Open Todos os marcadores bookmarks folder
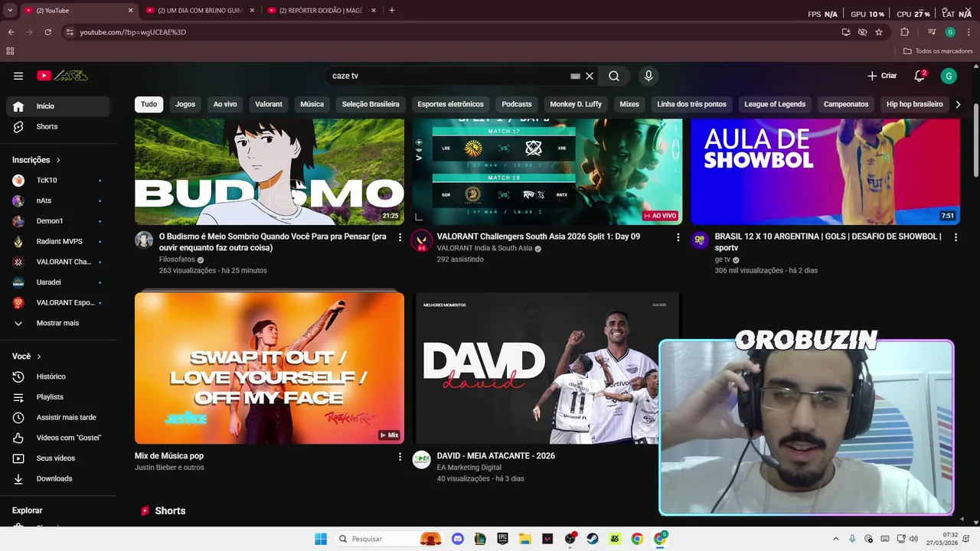This screenshot has height=551, width=980. click(938, 51)
